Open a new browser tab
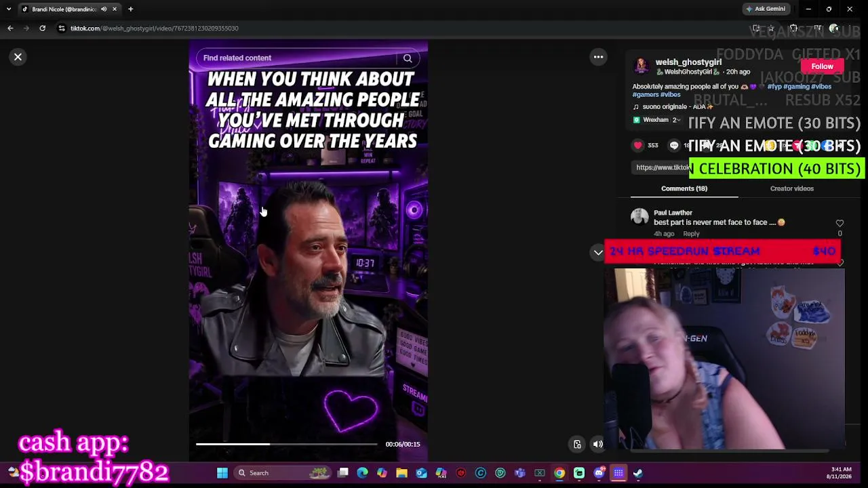Screen dimensions: 868x488 [x=130, y=9]
